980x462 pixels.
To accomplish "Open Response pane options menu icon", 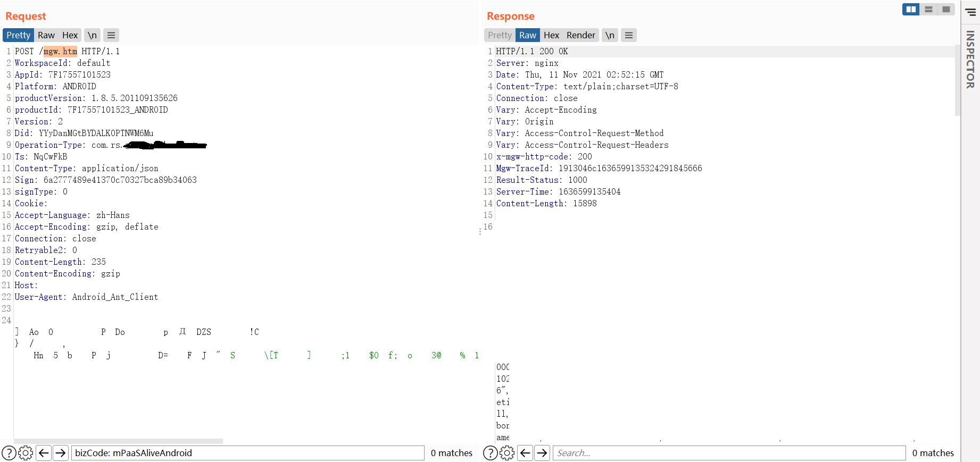I will [629, 35].
